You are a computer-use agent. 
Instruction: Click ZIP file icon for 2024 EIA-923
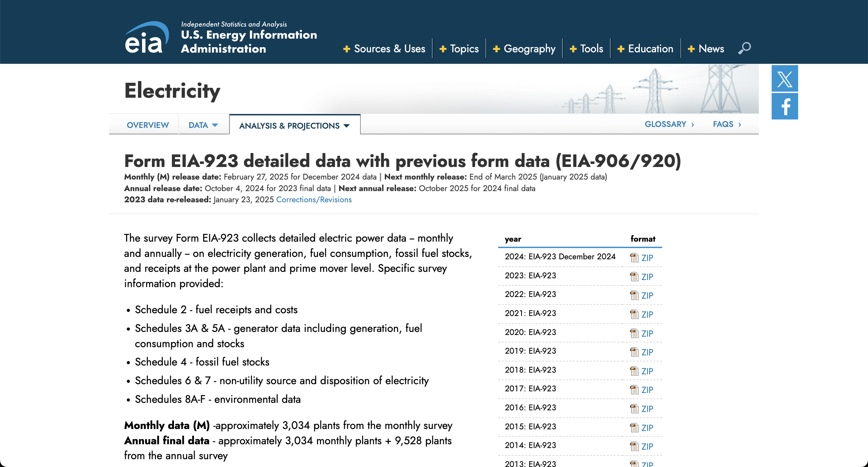coord(634,258)
